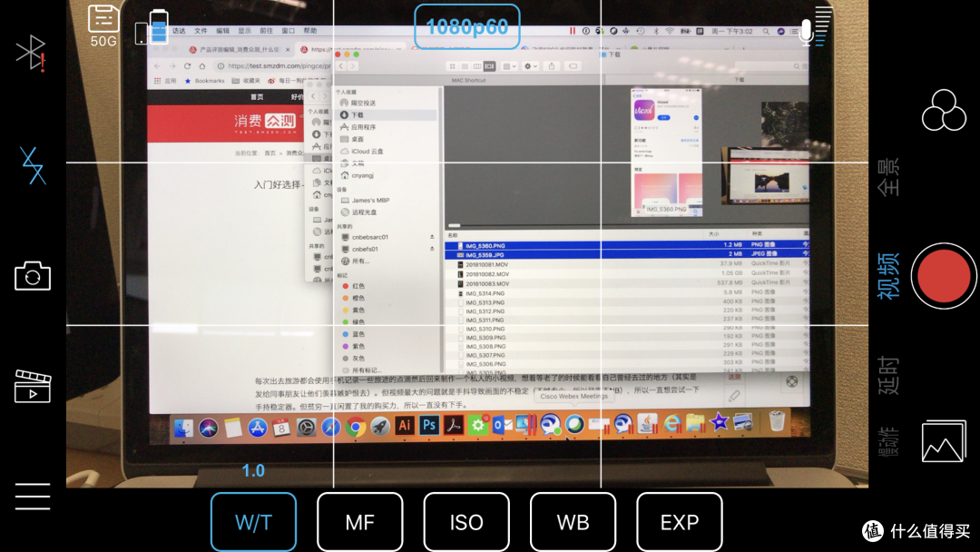
Task: Open the hamburger menu
Action: [33, 497]
